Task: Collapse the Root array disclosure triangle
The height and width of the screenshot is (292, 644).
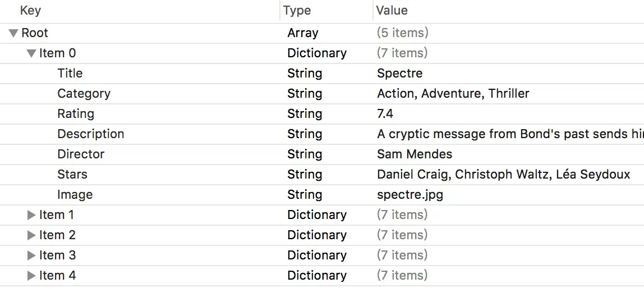Action: 13,33
